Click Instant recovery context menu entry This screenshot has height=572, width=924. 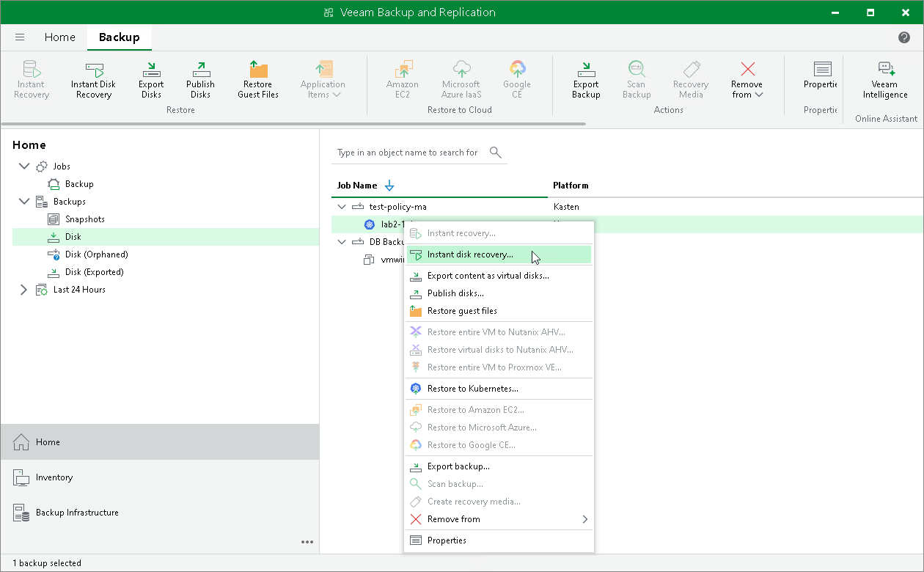click(499, 233)
